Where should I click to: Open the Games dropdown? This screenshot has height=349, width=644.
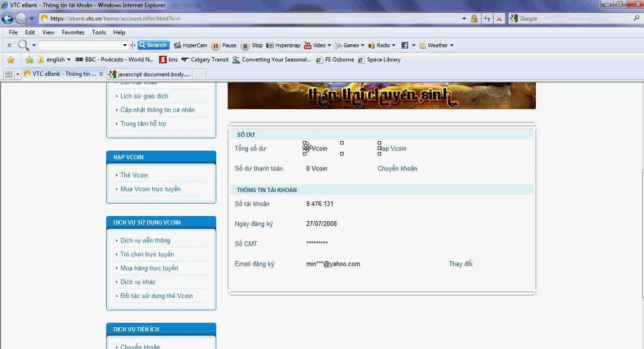click(350, 45)
